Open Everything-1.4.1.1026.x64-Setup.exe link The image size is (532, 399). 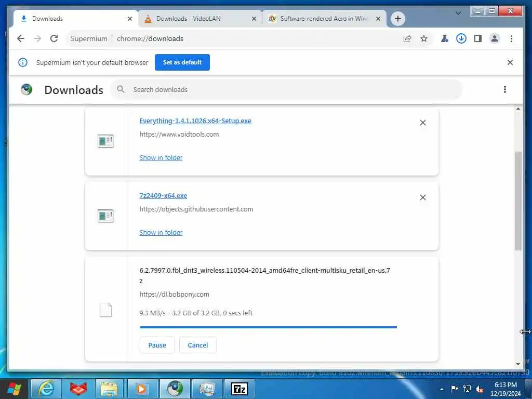(x=195, y=121)
